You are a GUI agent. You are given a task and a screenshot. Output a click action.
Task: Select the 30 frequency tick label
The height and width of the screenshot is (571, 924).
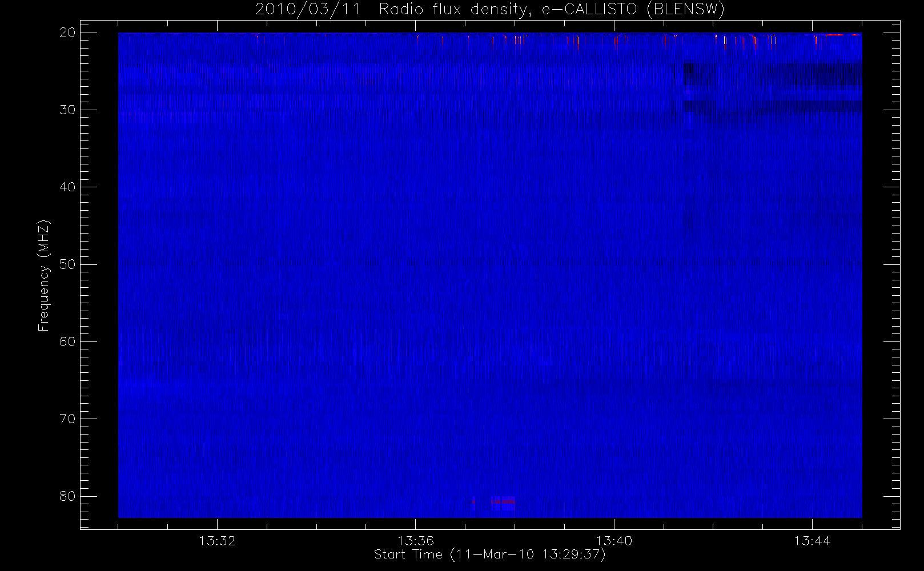(67, 110)
